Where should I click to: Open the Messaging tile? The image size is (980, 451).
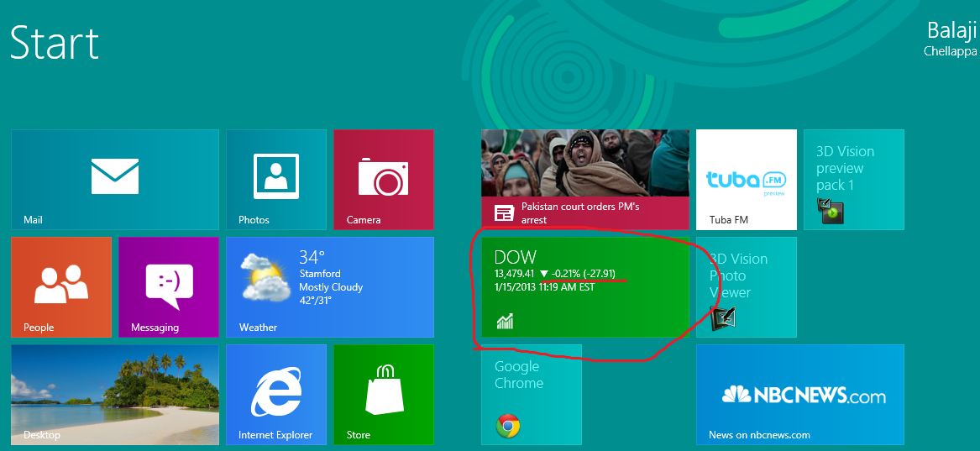pyautogui.click(x=169, y=286)
